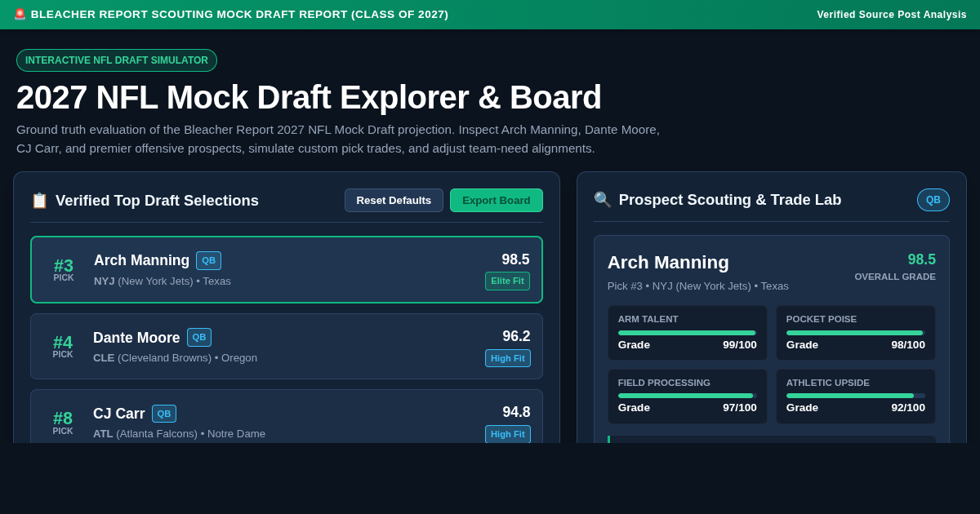Screen dimensions: 980x514
Task: Click Reset Defaults button
Action: 394,201
